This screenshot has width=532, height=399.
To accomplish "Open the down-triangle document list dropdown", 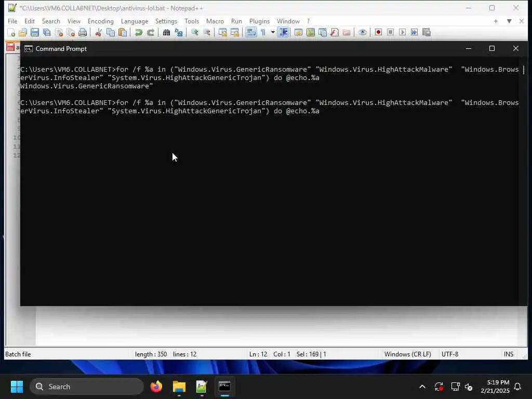I will 509,21.
